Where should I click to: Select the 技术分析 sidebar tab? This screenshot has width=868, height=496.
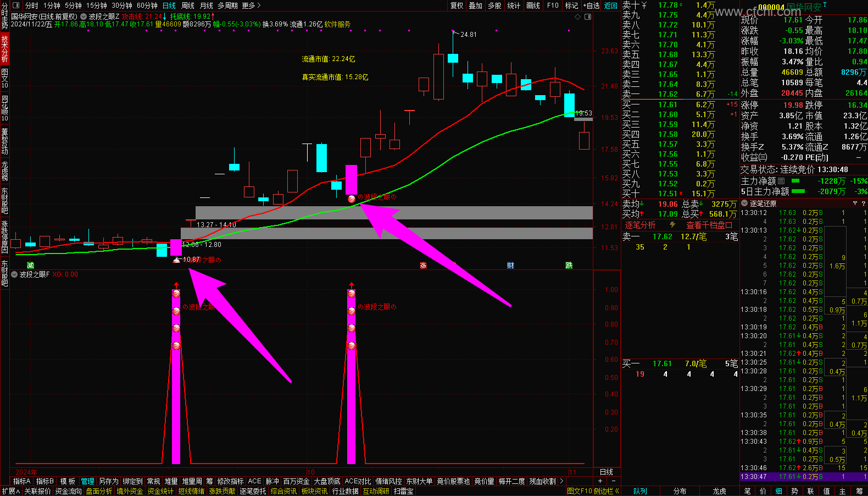tap(4, 49)
